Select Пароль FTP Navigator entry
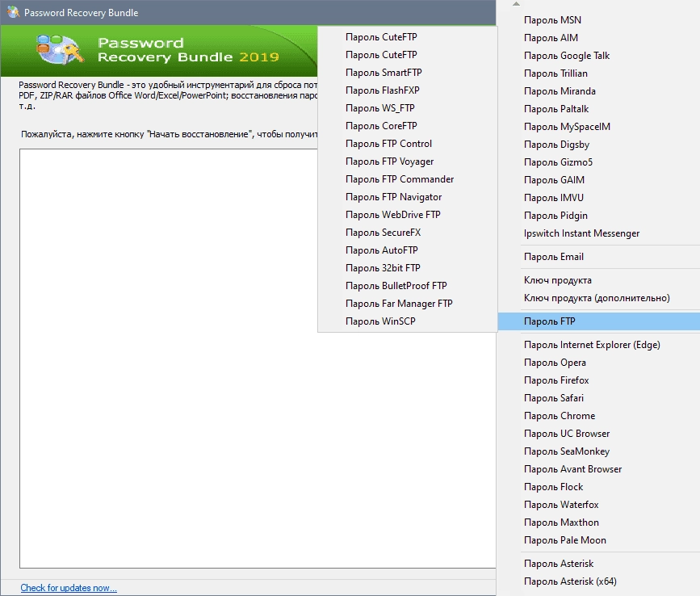This screenshot has height=596, width=700. click(x=408, y=197)
